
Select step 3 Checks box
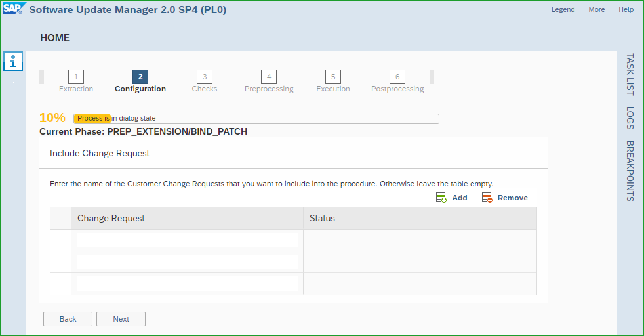pyautogui.click(x=205, y=77)
